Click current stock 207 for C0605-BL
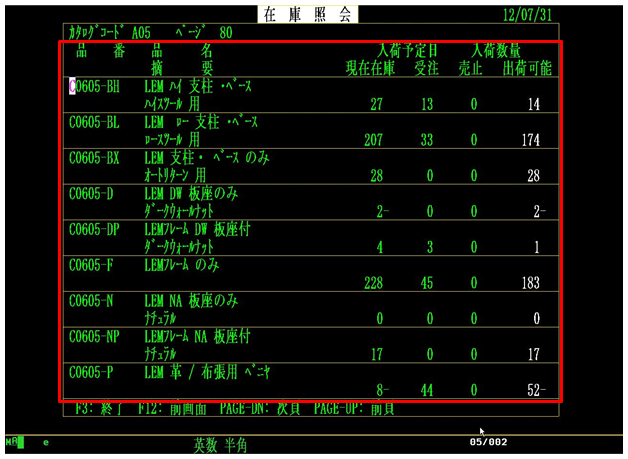Screen dimensions: 628x459 (x=373, y=140)
